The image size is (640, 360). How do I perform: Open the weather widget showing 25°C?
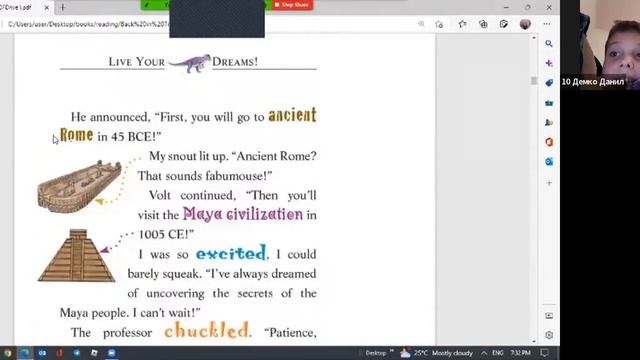click(x=436, y=353)
